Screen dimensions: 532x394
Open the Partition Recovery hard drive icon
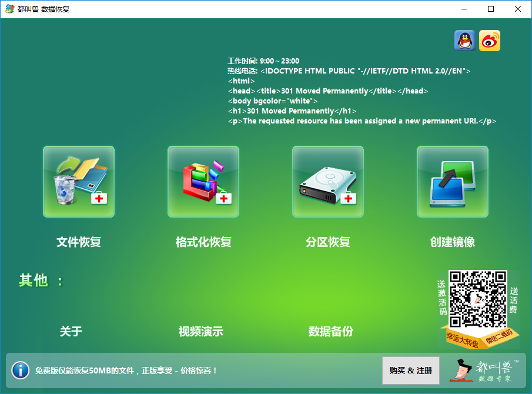(x=328, y=182)
